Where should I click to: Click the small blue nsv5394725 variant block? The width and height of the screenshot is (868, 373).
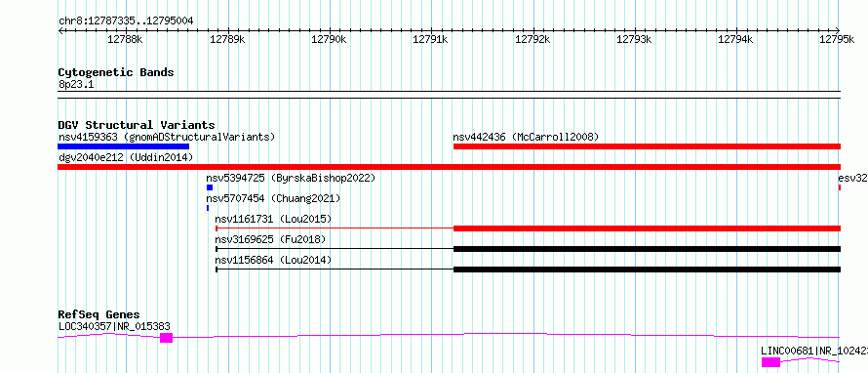(x=210, y=187)
